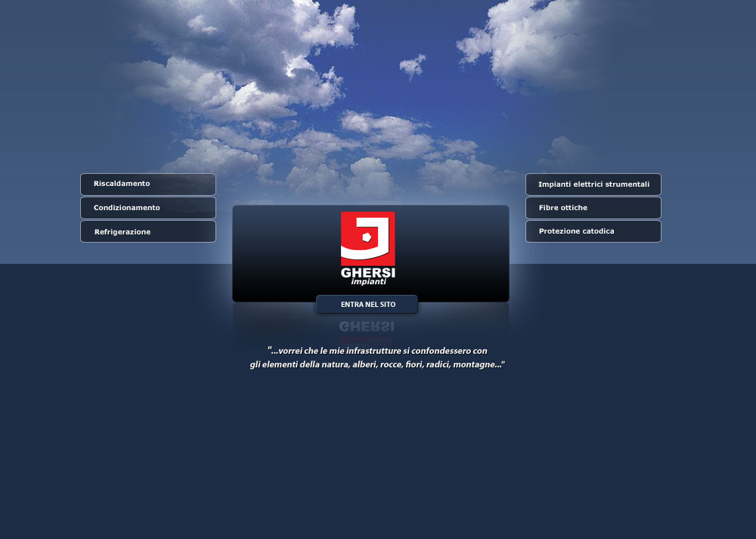Click the ENTRA NEL SITO button
Screen dimensions: 756x539
coord(367,304)
